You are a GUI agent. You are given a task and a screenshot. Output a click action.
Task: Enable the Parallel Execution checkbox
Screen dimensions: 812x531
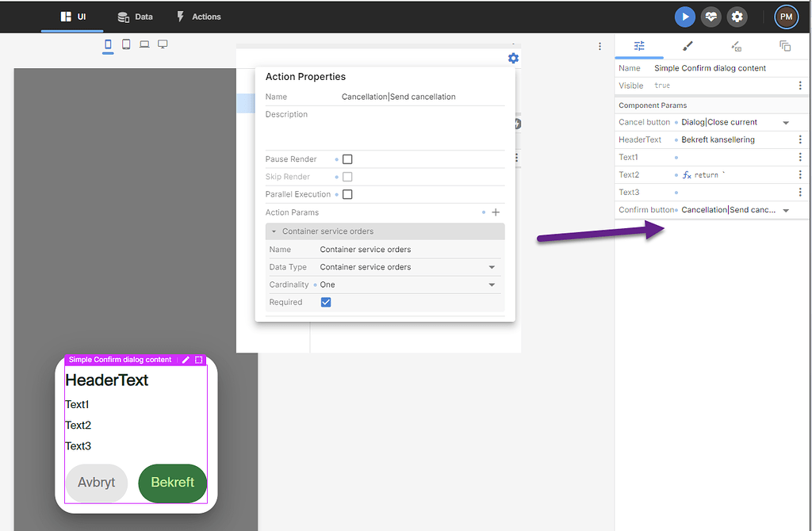point(347,194)
